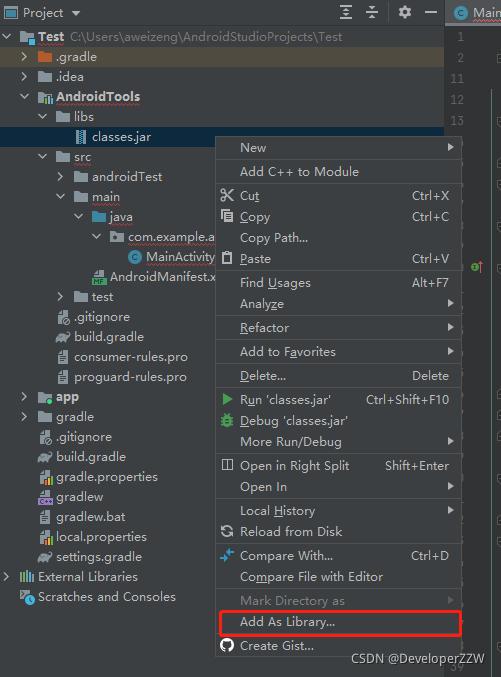Choose Delete... from context menu

339,376
